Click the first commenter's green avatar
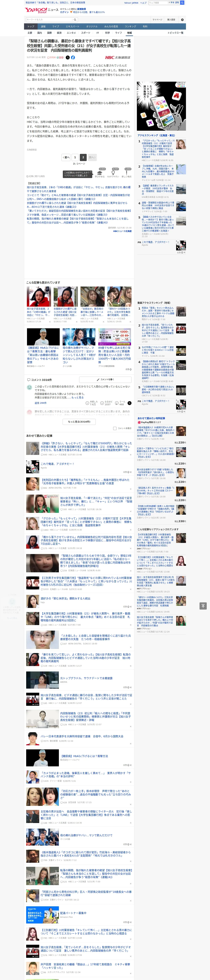The image size is (210, 980). (x=29, y=387)
